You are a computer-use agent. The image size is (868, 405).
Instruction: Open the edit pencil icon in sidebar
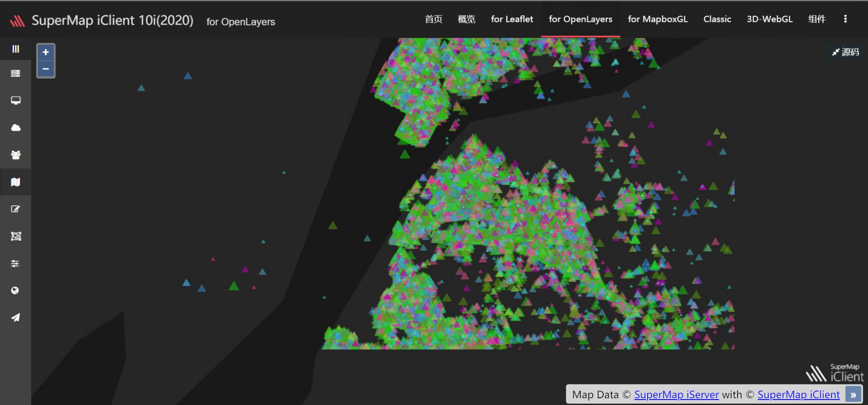pyautogui.click(x=16, y=209)
